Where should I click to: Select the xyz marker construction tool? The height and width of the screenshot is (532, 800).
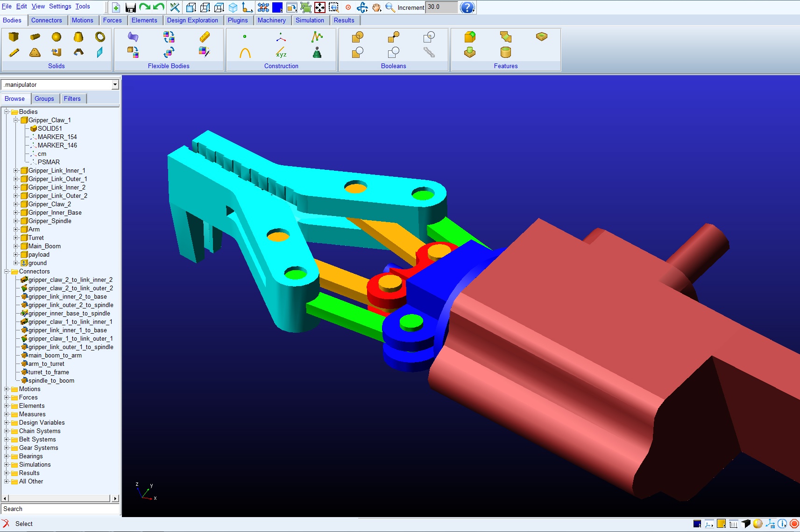point(281,53)
